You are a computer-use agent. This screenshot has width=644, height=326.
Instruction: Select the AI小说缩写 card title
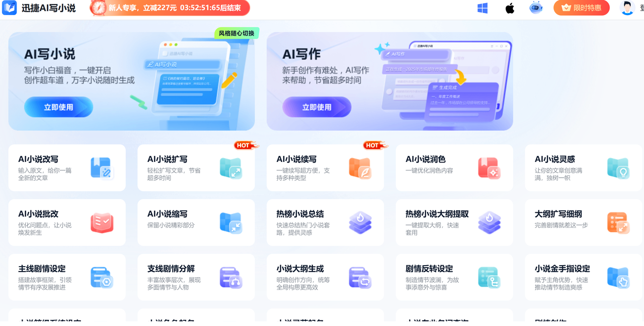(168, 214)
